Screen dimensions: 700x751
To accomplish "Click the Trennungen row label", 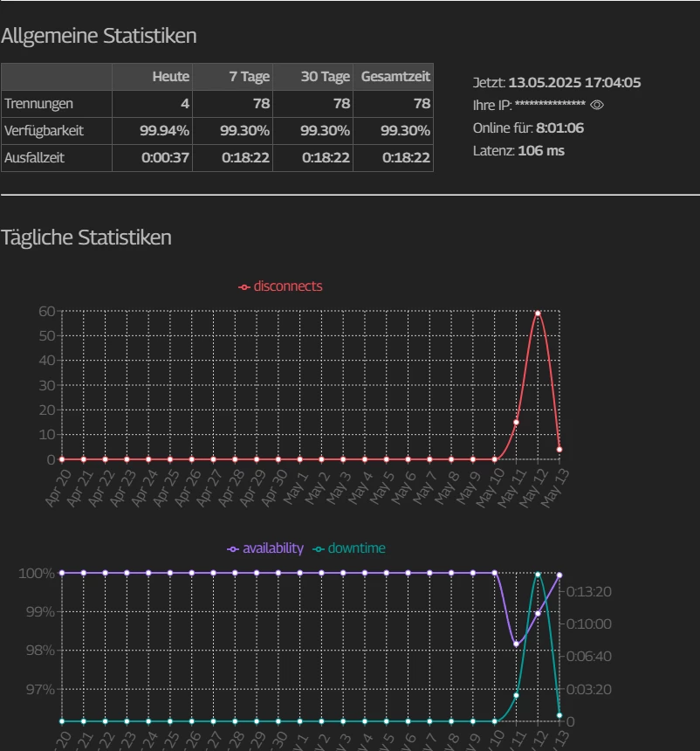I will (38, 104).
